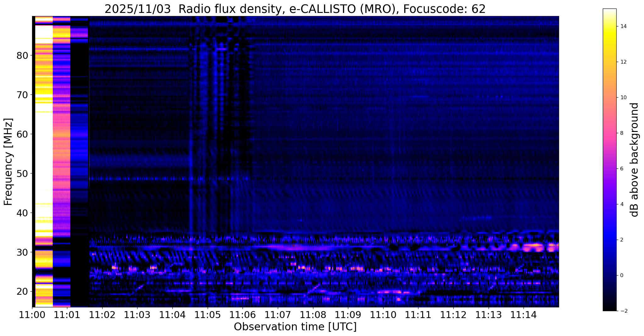Click the 11:02 time tick label

pos(102,315)
